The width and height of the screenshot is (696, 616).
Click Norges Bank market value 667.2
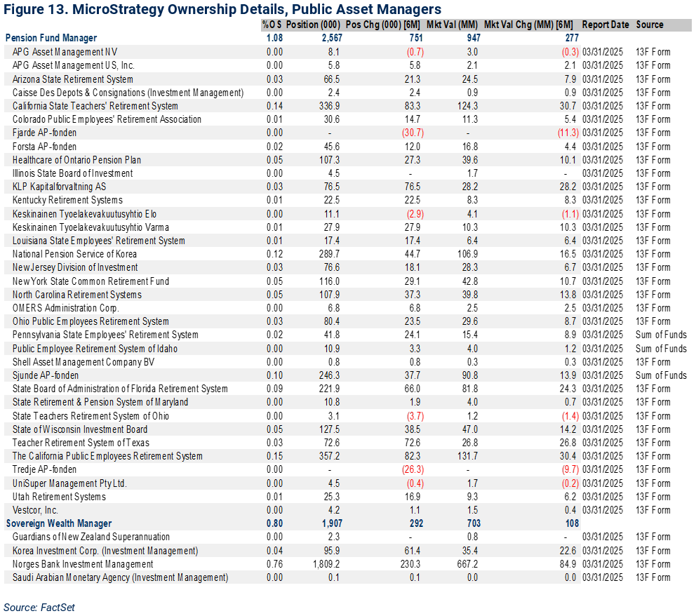(468, 564)
